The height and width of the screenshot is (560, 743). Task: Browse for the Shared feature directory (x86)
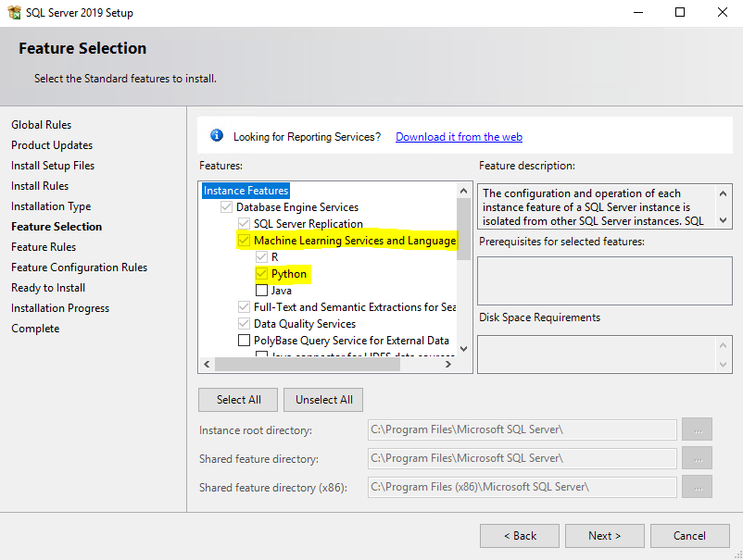pyautogui.click(x=697, y=487)
